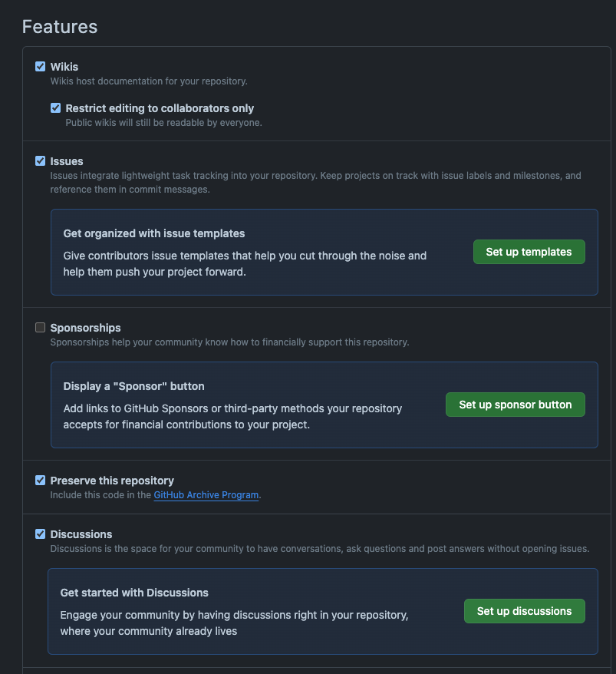Toggle the Issues checkbox off

point(41,160)
